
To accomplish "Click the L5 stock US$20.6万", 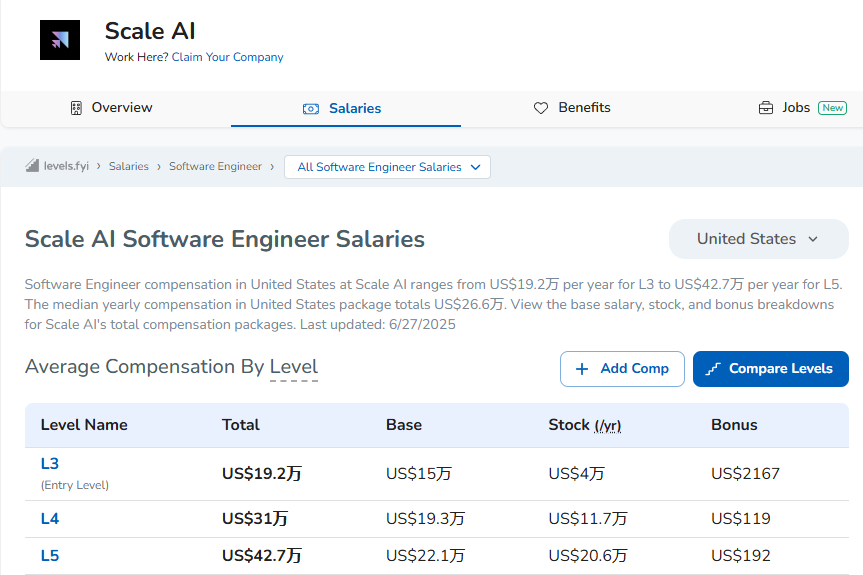I will click(x=588, y=556).
